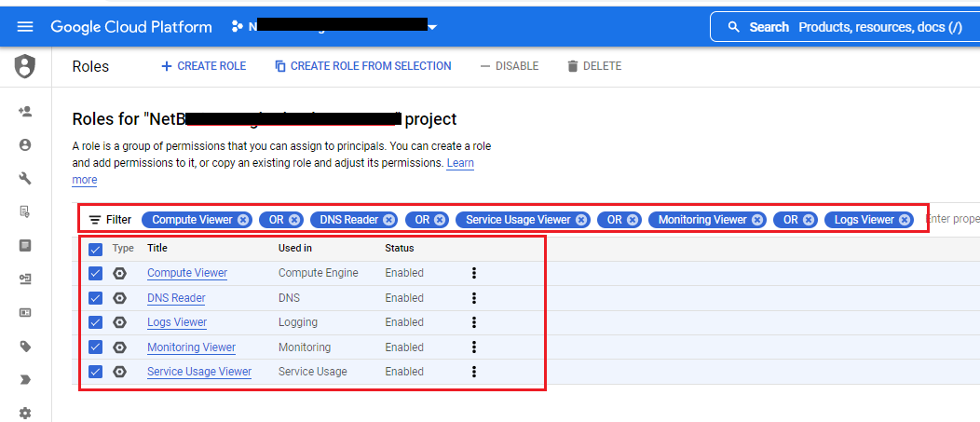Click the Compute Viewer role type icon
The width and height of the screenshot is (980, 422).
pyautogui.click(x=120, y=273)
